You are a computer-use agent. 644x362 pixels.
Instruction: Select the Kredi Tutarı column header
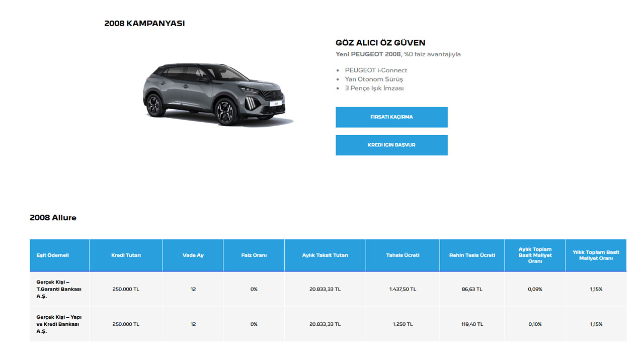[126, 255]
